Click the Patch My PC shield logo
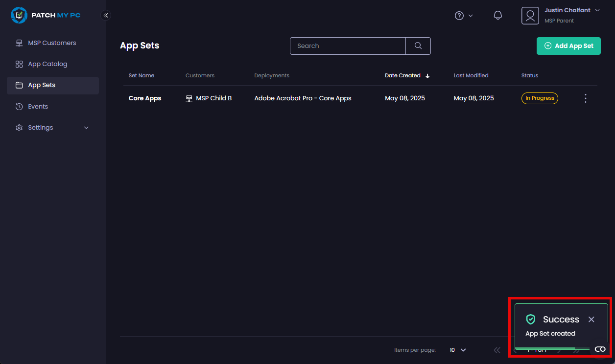615x364 pixels. [19, 15]
